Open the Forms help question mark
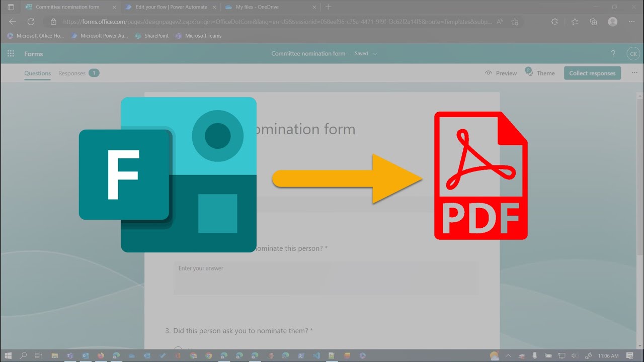Screen dimensions: 644x362 (613, 54)
